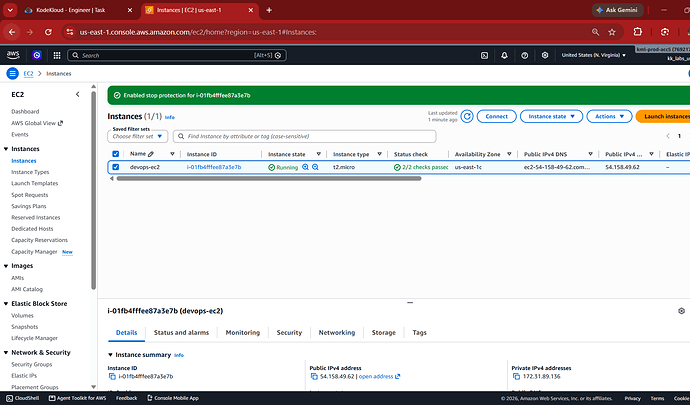
Task: Sort by the Availability Zone column arrow
Action: click(x=509, y=154)
